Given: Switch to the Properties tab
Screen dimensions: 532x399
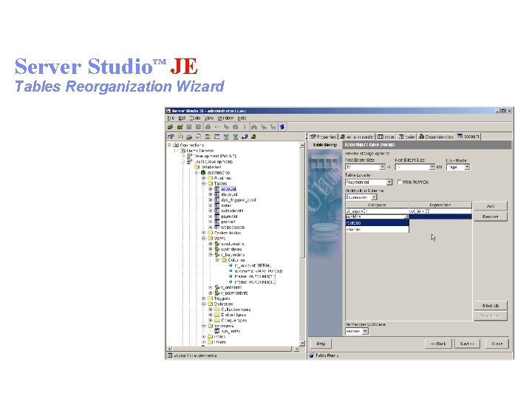Looking at the screenshot, I should 323,137.
